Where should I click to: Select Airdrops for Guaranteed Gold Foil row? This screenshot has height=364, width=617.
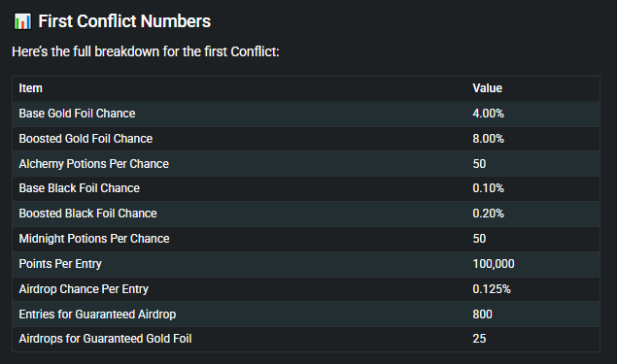coord(306,339)
